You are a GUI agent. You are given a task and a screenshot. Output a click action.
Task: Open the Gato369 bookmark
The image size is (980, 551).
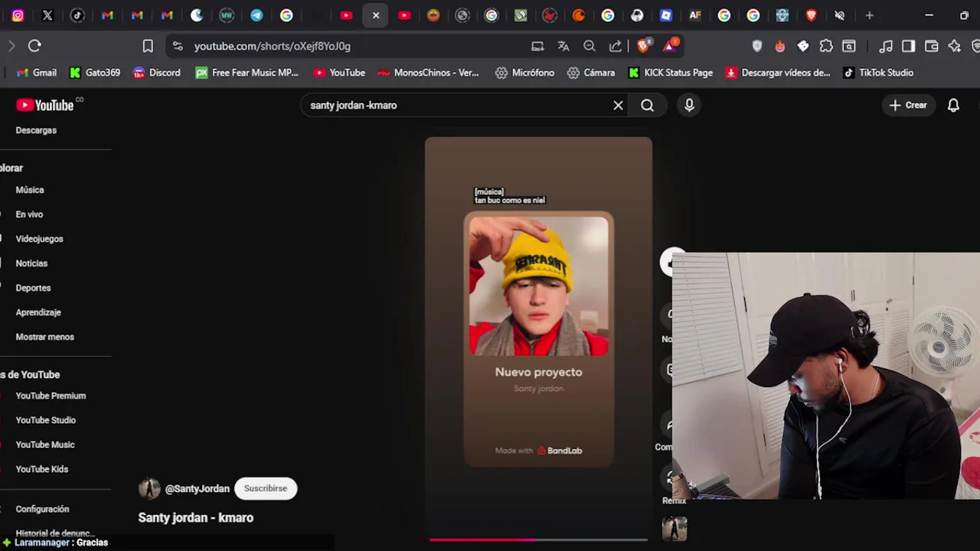pos(95,73)
